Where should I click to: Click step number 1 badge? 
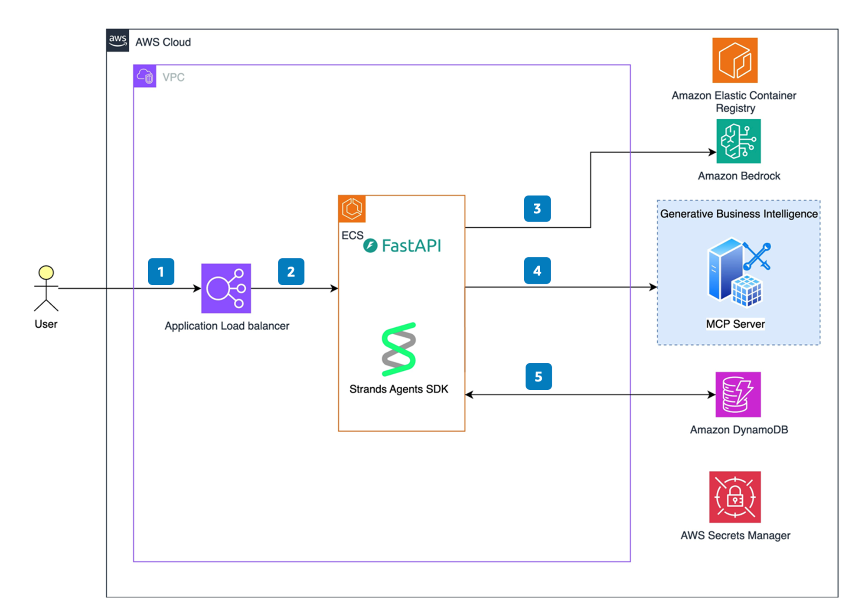[161, 272]
